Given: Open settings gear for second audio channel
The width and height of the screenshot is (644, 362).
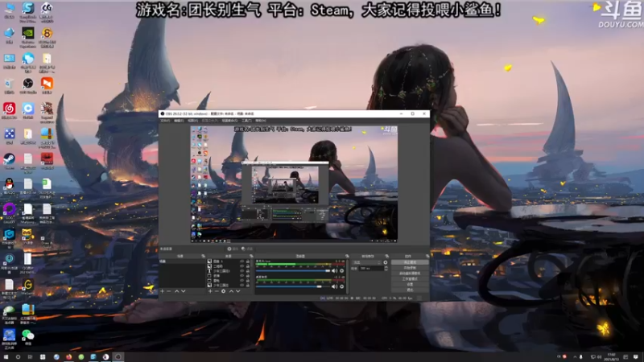Looking at the screenshot, I should pos(341,286).
